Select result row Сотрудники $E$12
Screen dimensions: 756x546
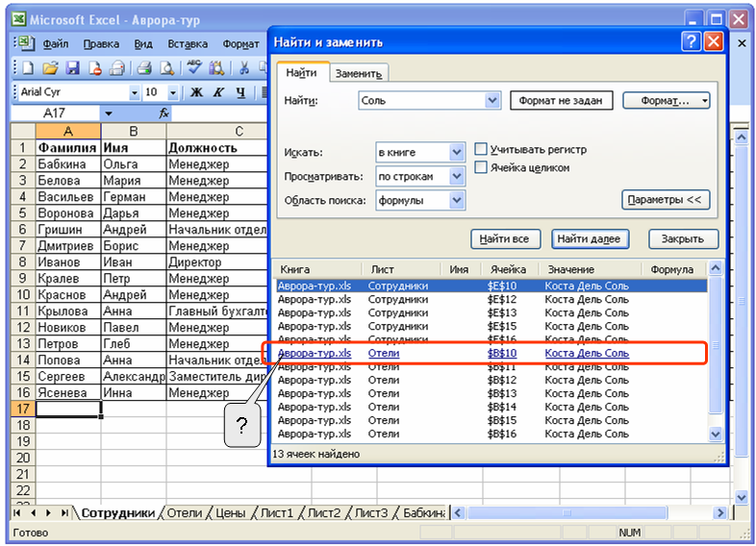[x=491, y=299]
